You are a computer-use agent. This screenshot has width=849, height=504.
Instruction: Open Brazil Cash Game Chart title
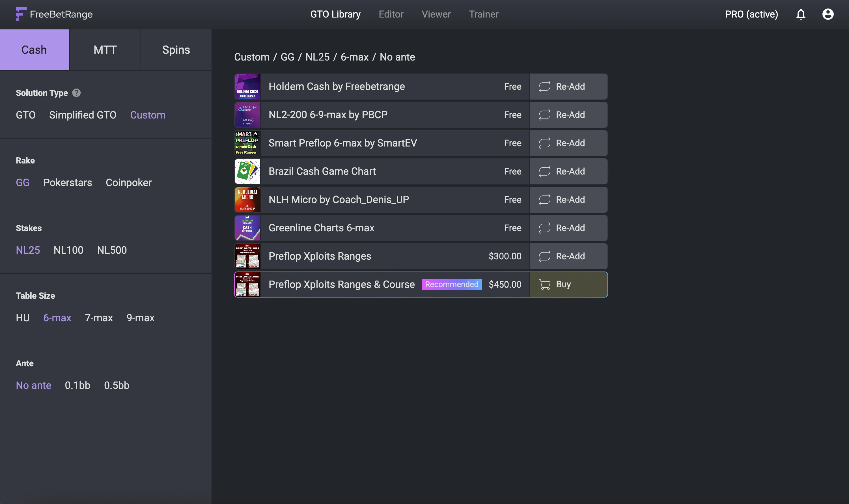tap(322, 171)
